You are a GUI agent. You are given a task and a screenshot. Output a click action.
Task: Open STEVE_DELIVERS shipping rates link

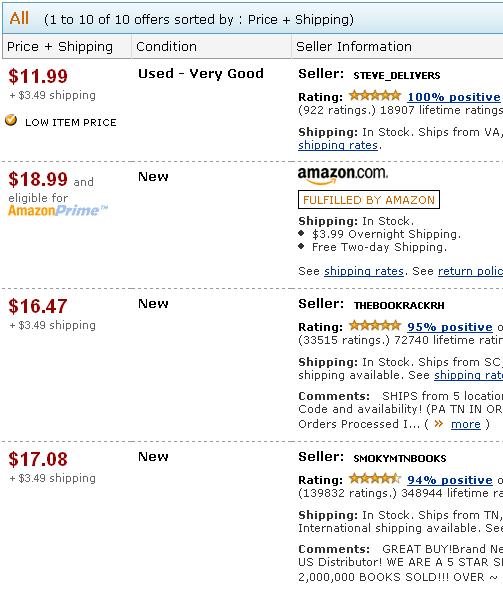[338, 145]
